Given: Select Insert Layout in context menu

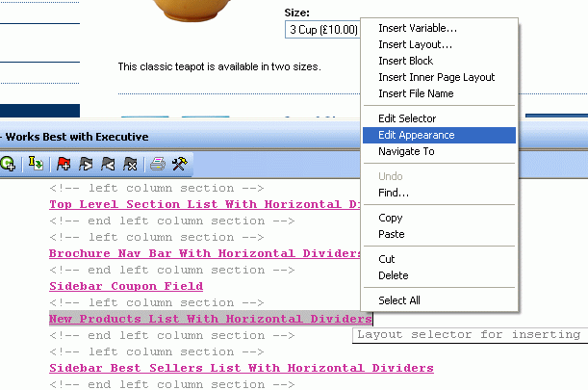Looking at the screenshot, I should (x=415, y=44).
